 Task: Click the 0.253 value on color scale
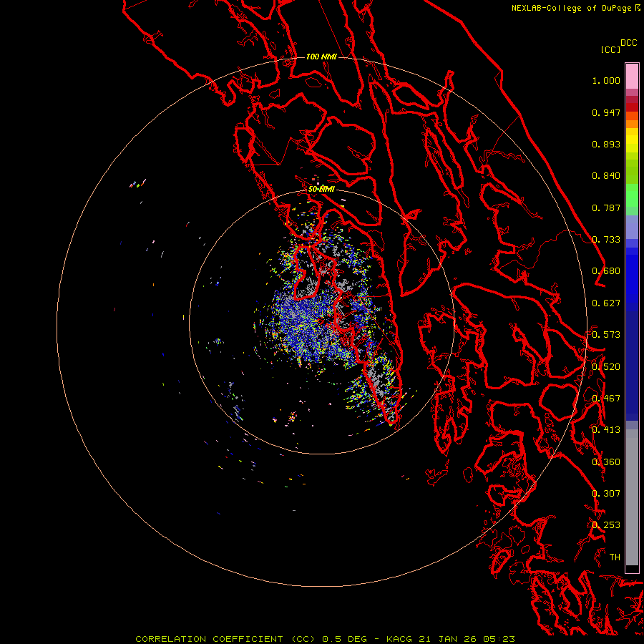606,525
